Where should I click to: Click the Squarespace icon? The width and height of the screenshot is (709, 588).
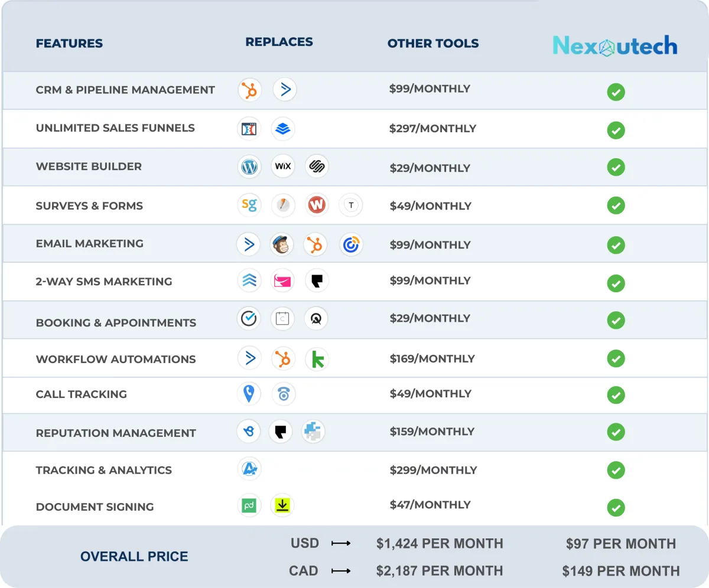tap(317, 166)
